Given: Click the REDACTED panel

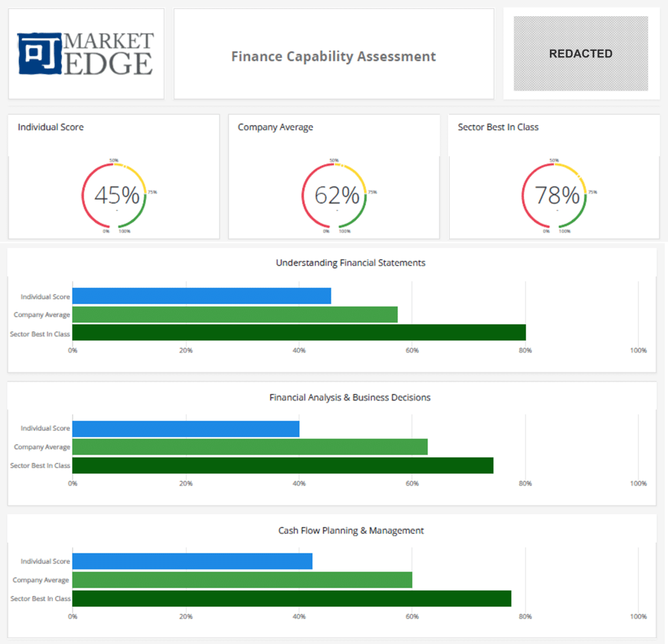Looking at the screenshot, I should (x=580, y=54).
